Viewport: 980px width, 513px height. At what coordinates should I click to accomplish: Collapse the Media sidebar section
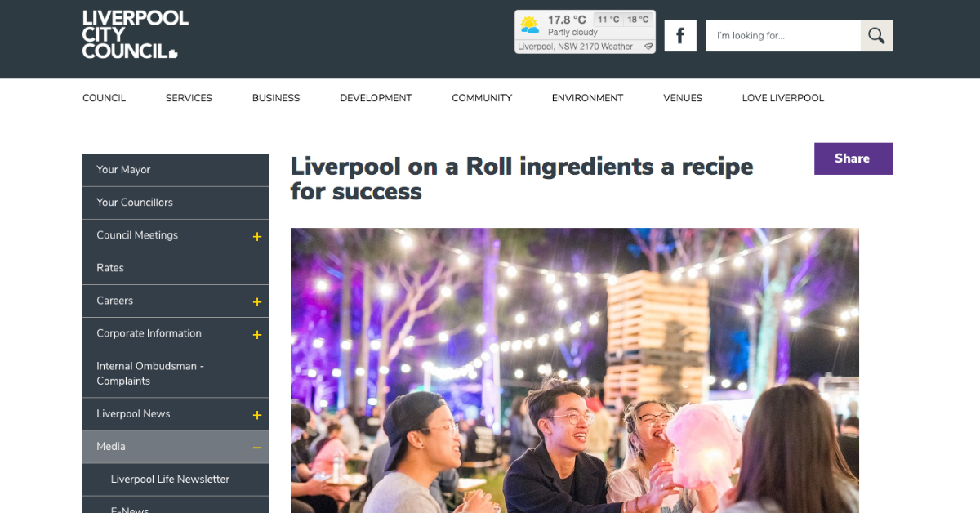click(256, 448)
